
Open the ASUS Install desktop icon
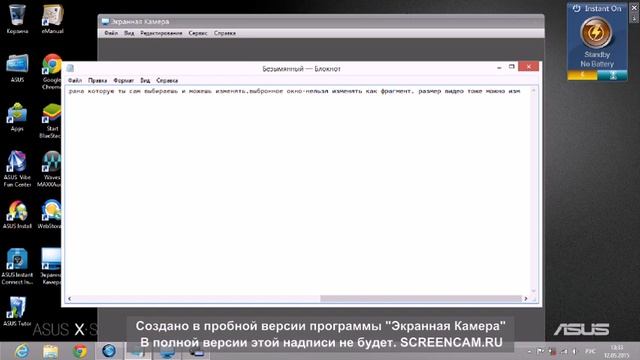click(17, 214)
